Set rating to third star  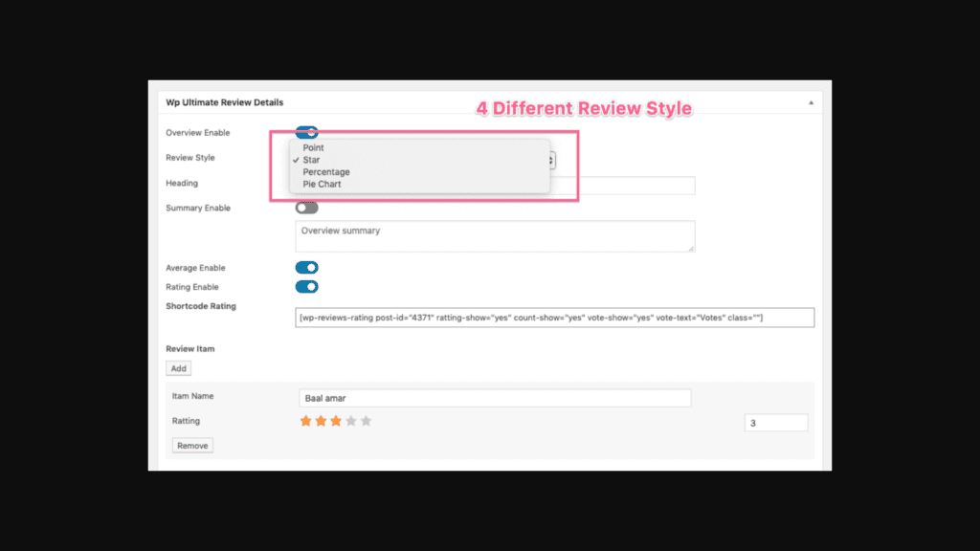336,421
